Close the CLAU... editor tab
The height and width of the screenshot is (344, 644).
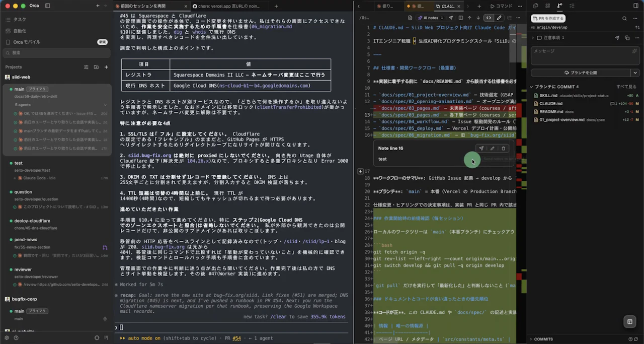[x=459, y=6]
